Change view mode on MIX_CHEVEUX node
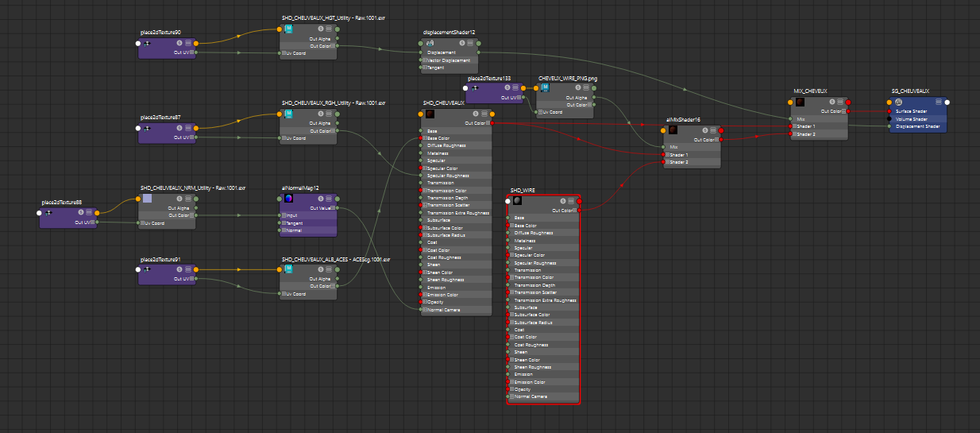The height and width of the screenshot is (433, 980). click(x=839, y=102)
